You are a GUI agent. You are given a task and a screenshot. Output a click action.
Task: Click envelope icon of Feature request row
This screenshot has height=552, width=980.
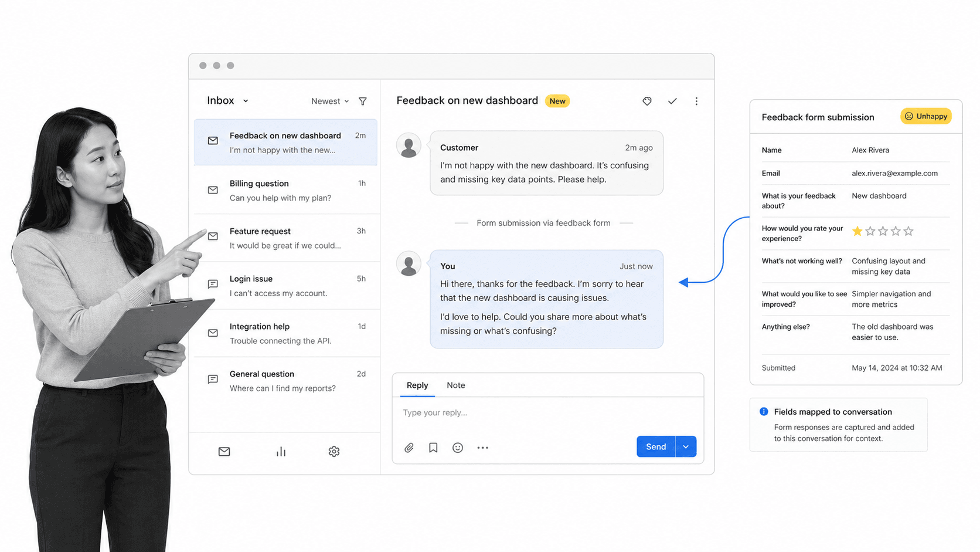pos(213,236)
